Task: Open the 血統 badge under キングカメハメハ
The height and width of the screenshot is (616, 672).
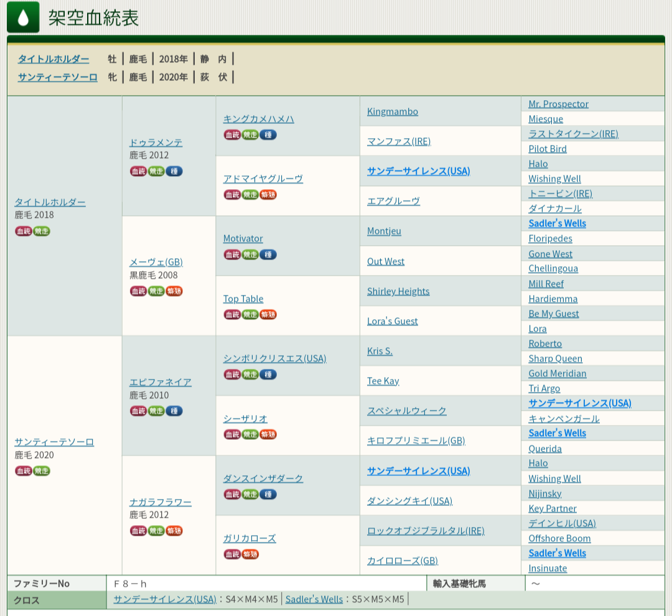Action: [232, 135]
